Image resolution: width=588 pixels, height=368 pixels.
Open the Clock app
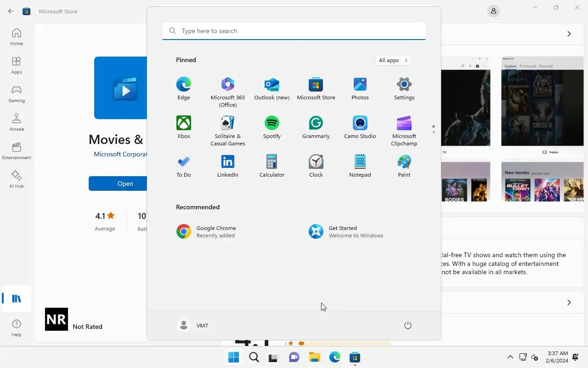point(316,166)
